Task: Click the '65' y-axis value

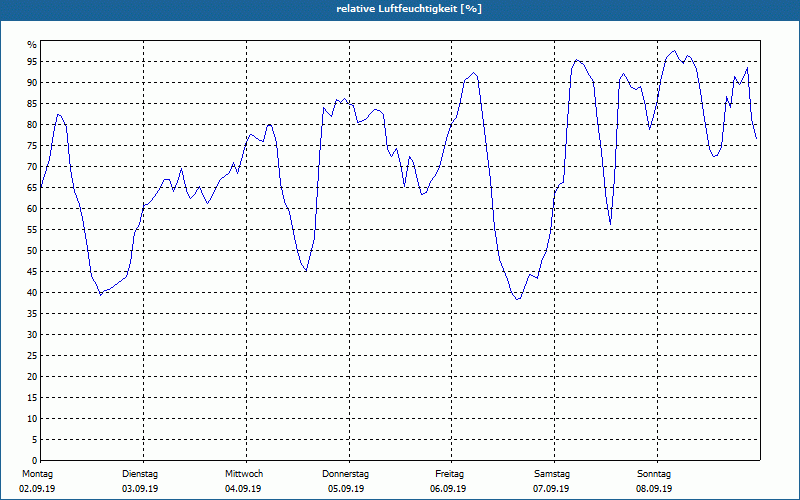Action: tap(32, 188)
